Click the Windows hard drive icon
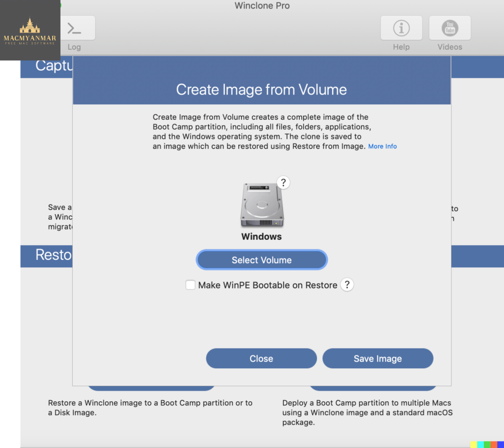 tap(262, 204)
